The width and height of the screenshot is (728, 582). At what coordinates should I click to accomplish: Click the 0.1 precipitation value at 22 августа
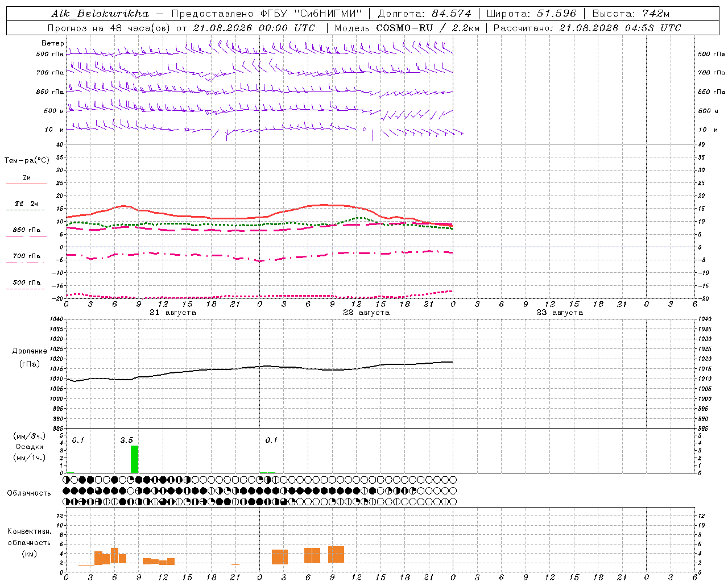271,440
